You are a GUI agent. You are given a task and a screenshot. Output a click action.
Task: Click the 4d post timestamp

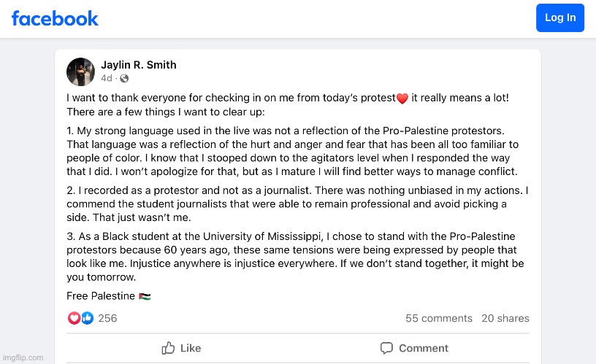(107, 78)
